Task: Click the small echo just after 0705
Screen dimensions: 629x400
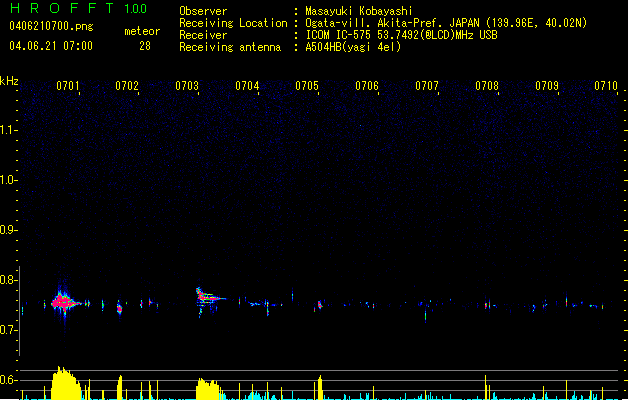Action: (320, 305)
